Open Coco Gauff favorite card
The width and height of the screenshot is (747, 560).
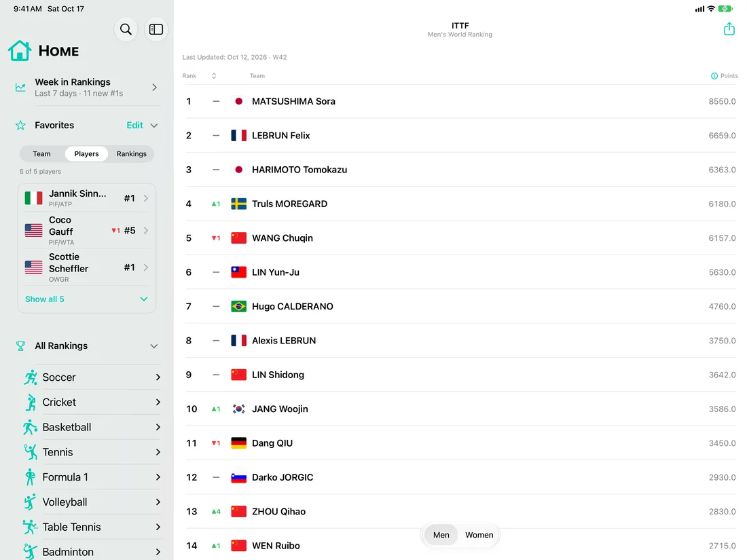[87, 231]
